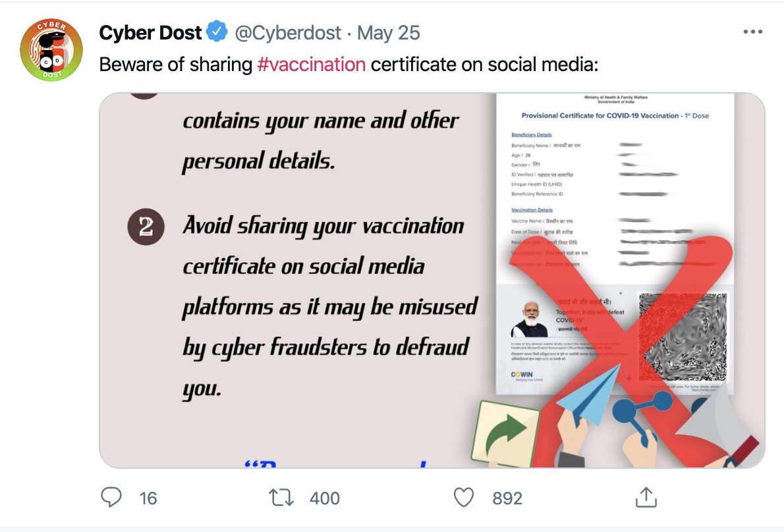The width and height of the screenshot is (784, 532).
Task: Click the reply speech bubble icon
Action: (x=111, y=497)
